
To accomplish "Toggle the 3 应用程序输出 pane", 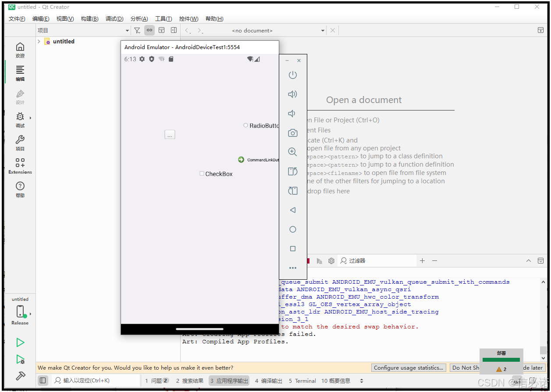I will click(229, 381).
